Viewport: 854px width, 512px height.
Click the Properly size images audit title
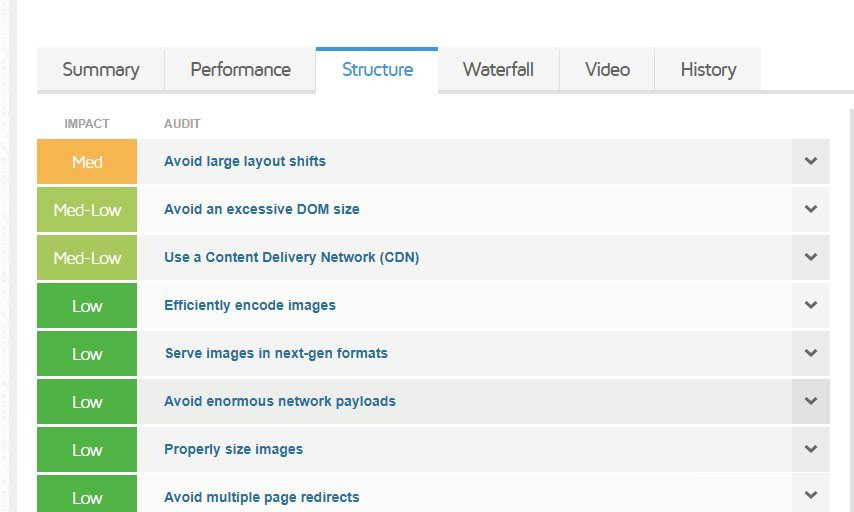(233, 449)
